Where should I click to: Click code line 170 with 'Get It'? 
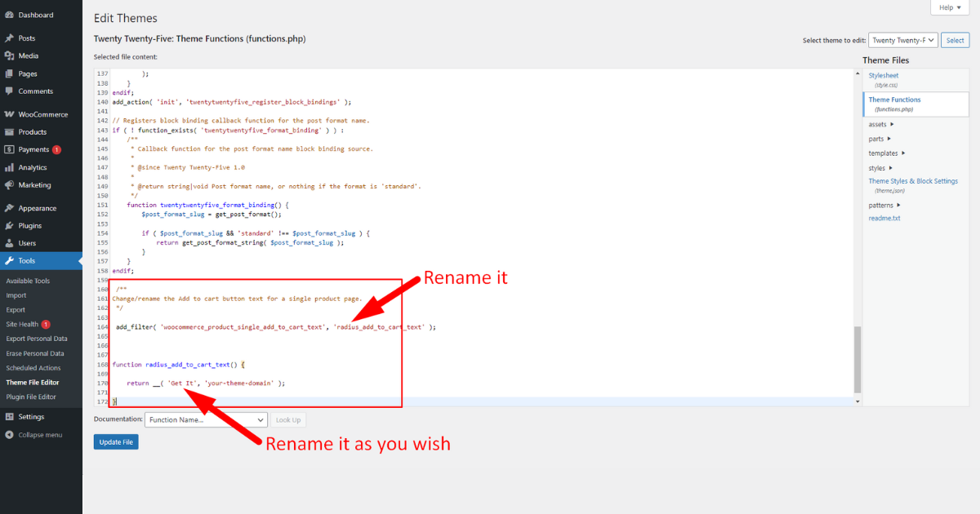click(206, 383)
